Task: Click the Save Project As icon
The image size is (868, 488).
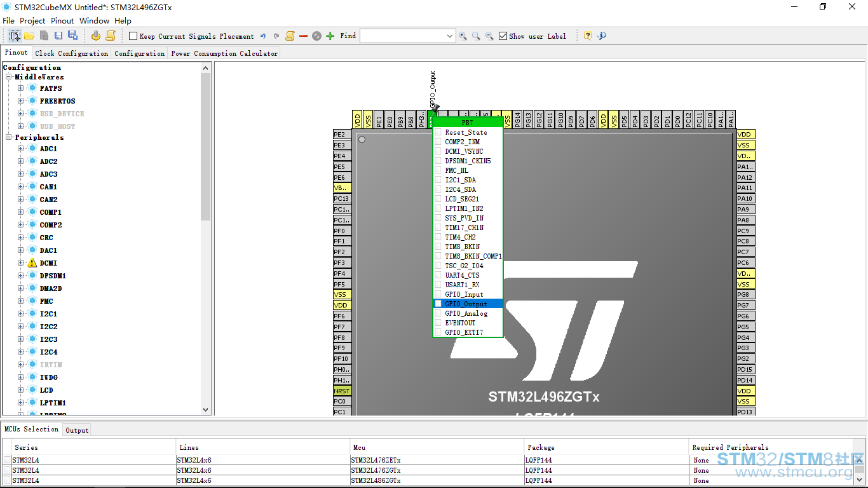Action: pyautogui.click(x=72, y=36)
